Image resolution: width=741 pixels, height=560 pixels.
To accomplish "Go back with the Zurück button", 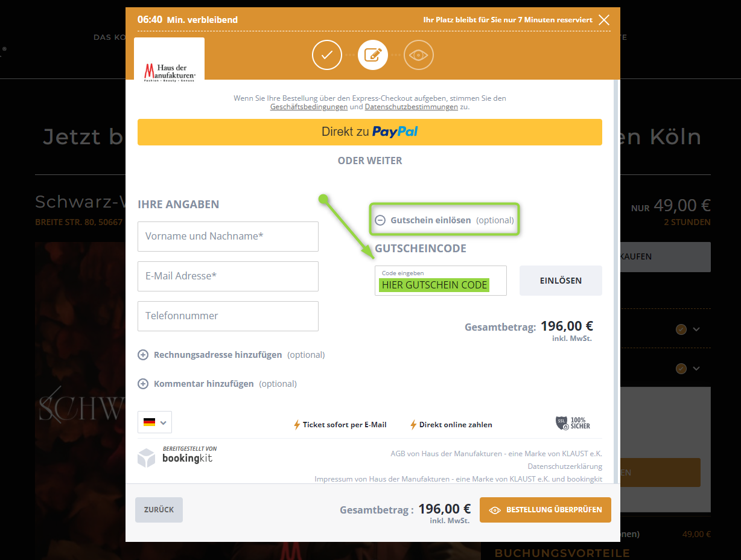I will (159, 510).
